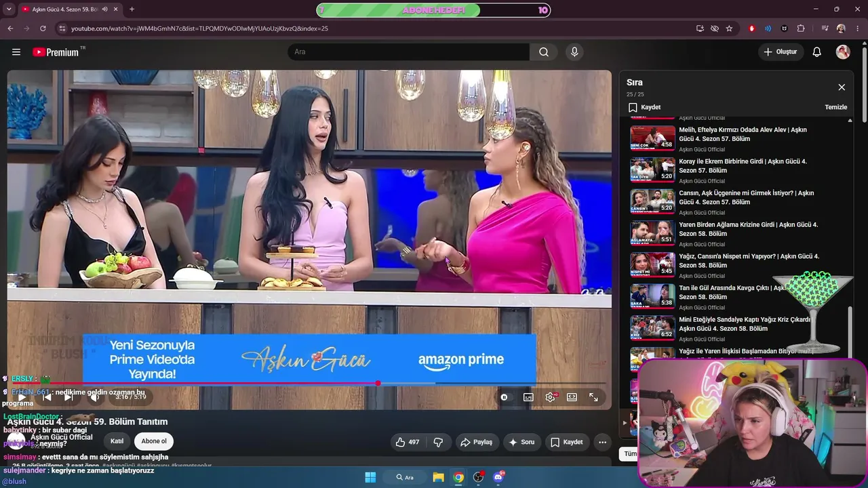Viewport: 868px width, 488px height.
Task: Mute the tab via its speaker icon
Action: coord(104,9)
